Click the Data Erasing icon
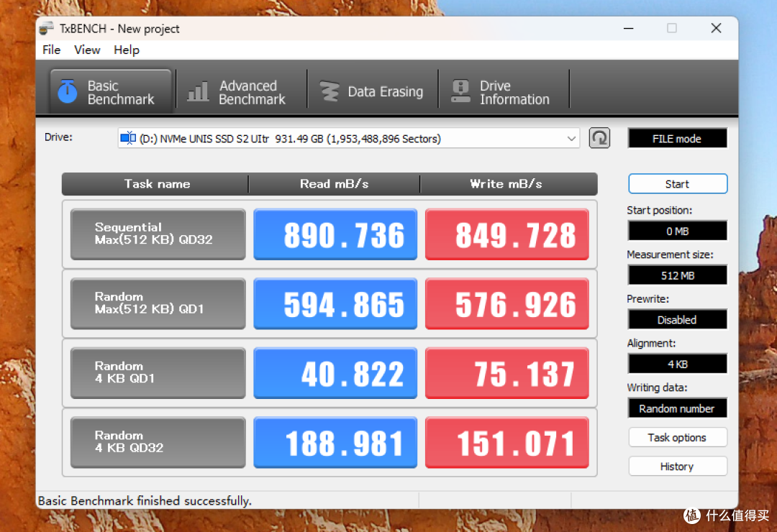Screen dimensions: 777x532 click(x=329, y=91)
